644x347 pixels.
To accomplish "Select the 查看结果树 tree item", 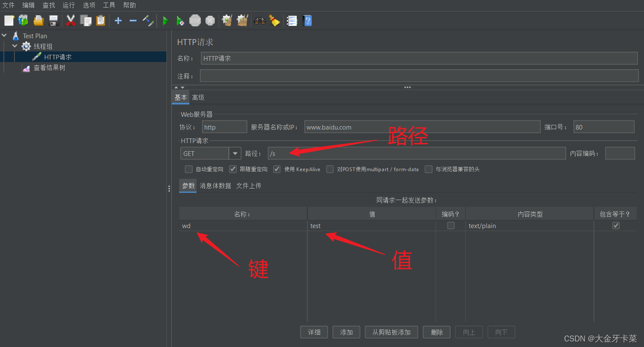I will click(49, 68).
